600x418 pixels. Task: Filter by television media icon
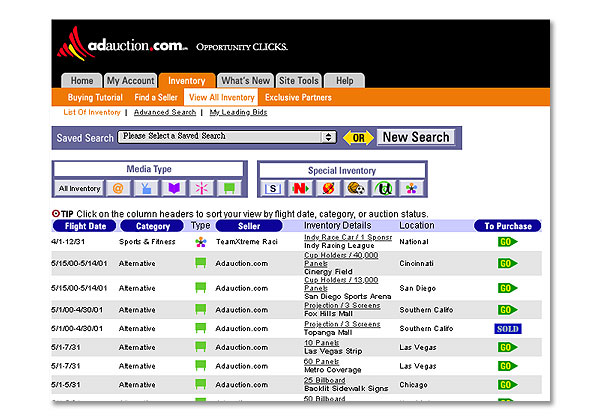pyautogui.click(x=146, y=188)
